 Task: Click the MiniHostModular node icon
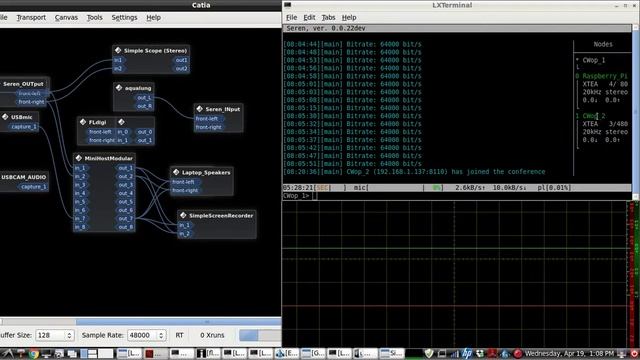pyautogui.click(x=79, y=158)
